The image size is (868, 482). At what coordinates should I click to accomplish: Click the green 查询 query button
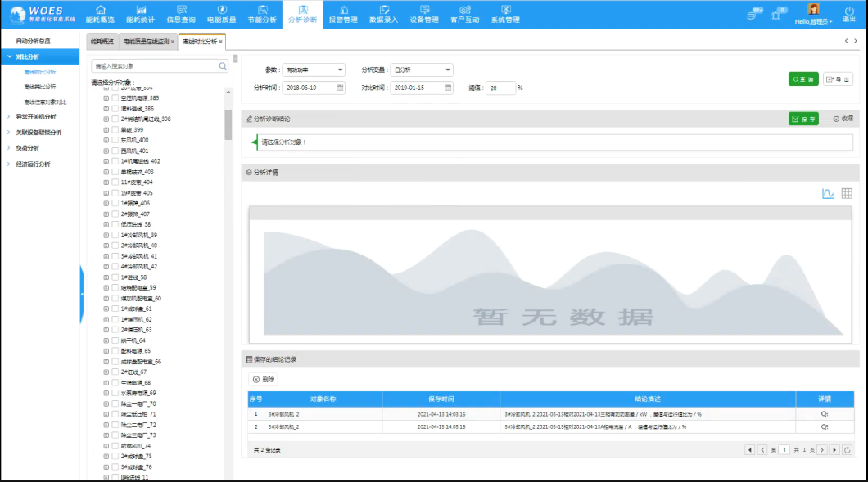click(x=802, y=79)
